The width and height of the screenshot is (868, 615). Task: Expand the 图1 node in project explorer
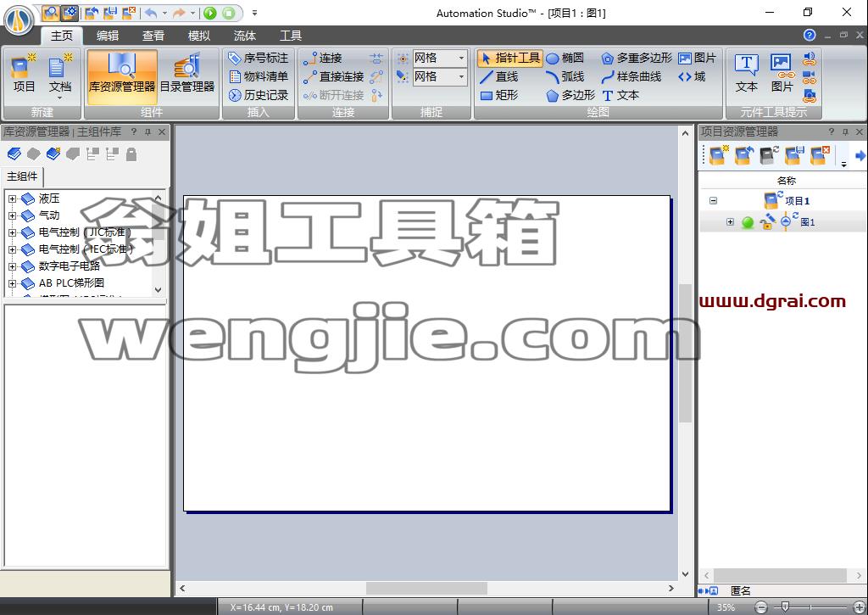(x=730, y=222)
